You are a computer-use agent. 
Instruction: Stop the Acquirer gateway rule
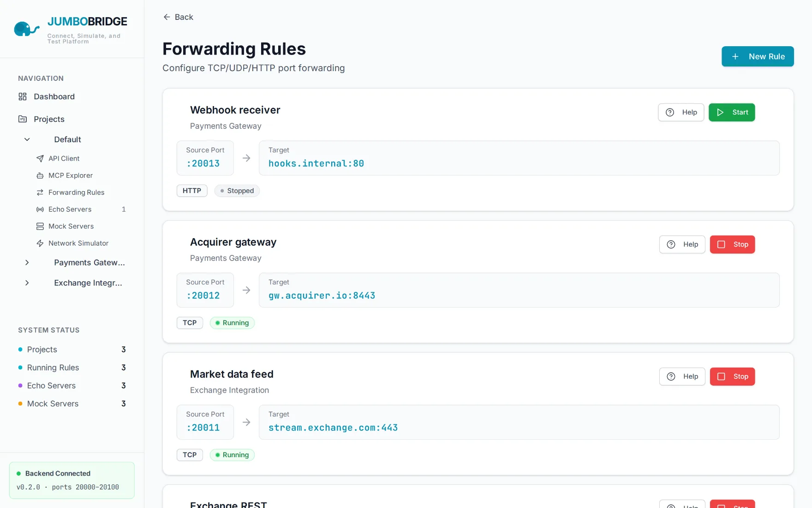(x=733, y=244)
